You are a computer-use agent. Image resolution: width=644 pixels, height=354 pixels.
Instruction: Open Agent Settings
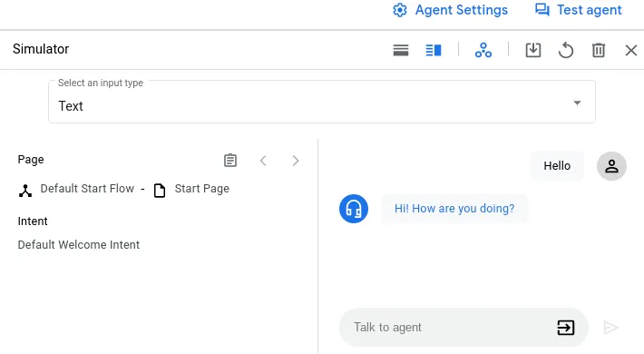[450, 10]
